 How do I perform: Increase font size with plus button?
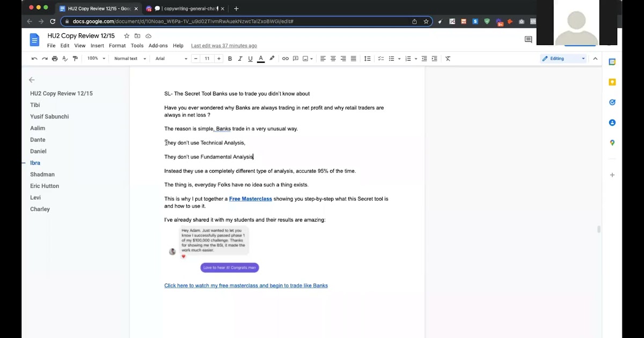coord(218,58)
